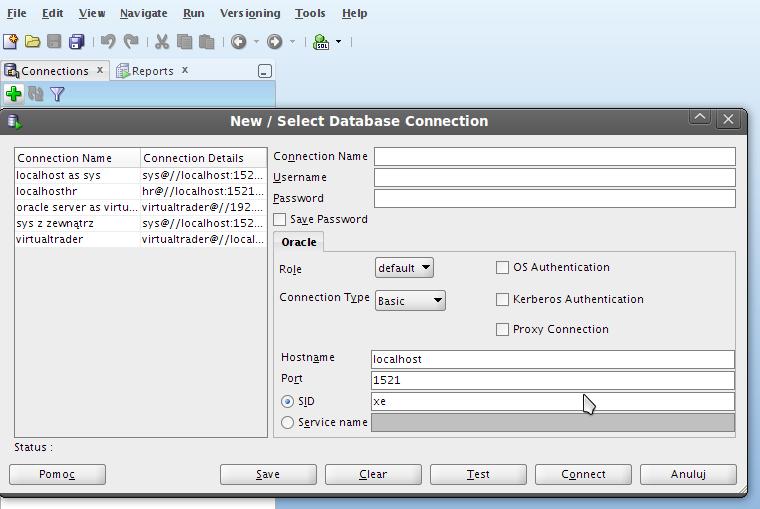760x509 pixels.
Task: Open the Role dropdown
Action: (404, 268)
